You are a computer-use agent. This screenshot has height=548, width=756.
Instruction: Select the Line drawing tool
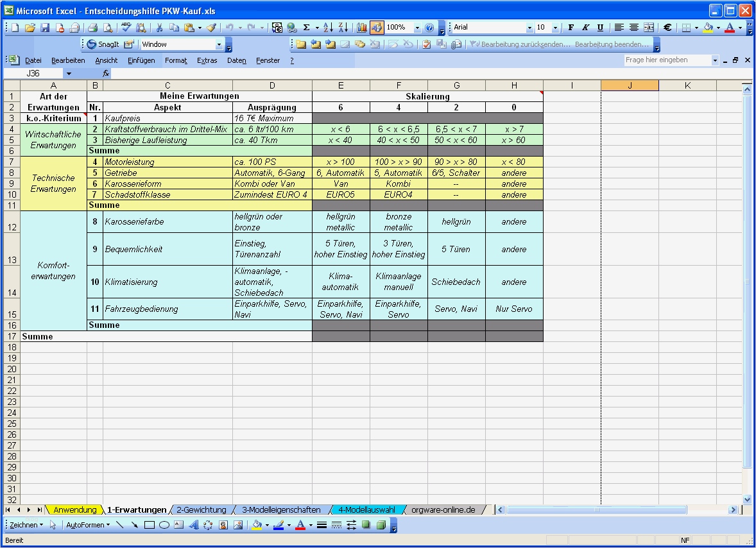119,525
